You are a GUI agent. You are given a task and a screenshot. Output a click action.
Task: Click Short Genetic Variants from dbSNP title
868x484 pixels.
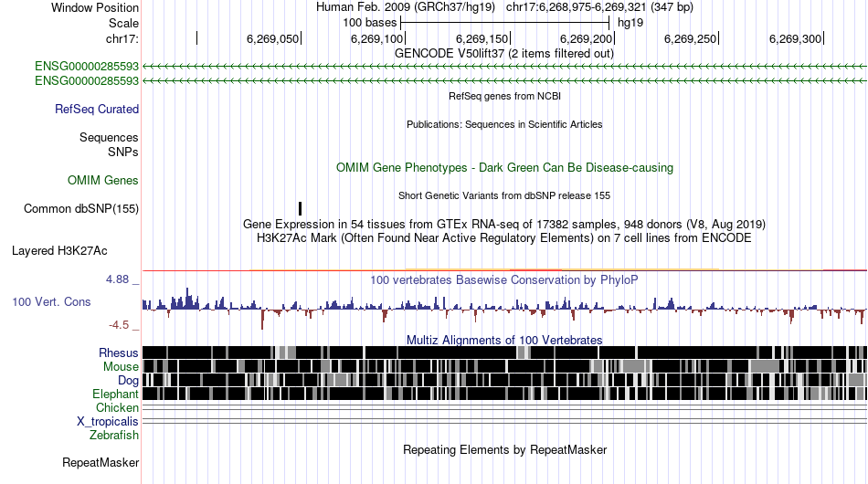coord(504,195)
